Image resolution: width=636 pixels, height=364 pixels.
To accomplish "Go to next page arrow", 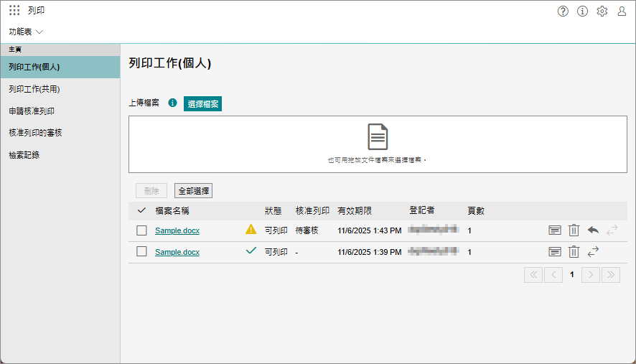I will [591, 274].
